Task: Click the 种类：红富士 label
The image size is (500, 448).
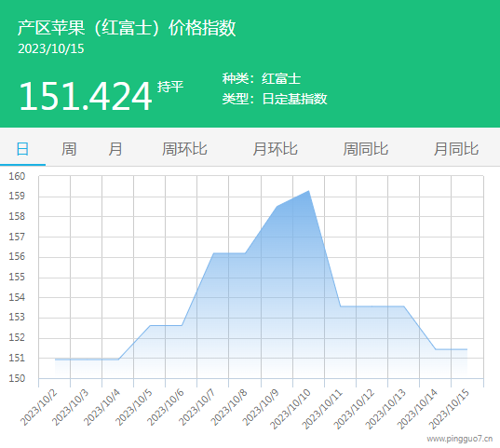Action: [x=262, y=78]
